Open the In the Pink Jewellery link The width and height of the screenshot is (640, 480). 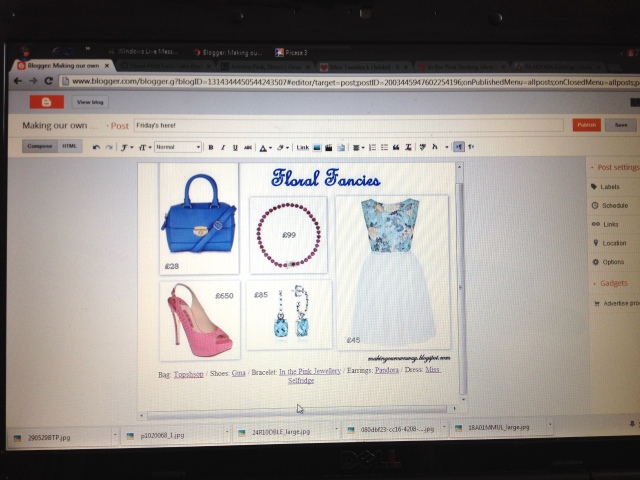[310, 371]
